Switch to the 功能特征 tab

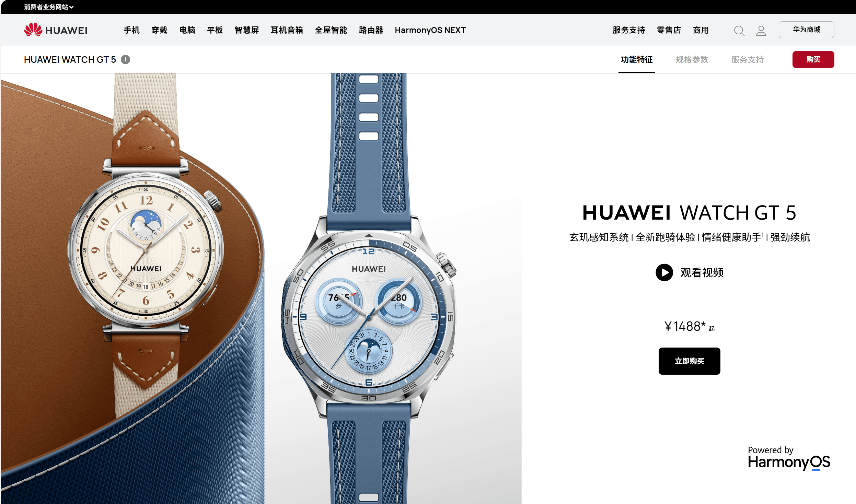[637, 60]
